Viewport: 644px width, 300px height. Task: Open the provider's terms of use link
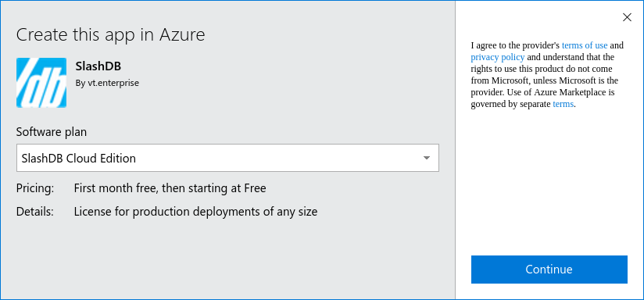coord(585,45)
